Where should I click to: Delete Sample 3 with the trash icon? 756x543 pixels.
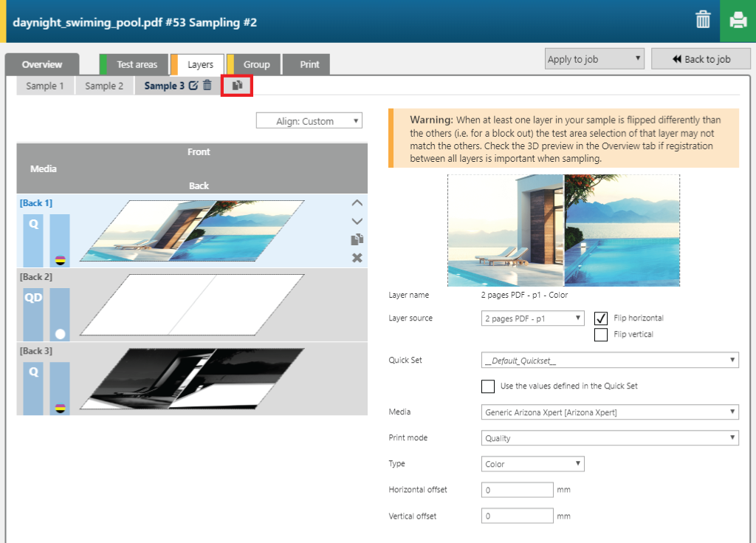(207, 86)
